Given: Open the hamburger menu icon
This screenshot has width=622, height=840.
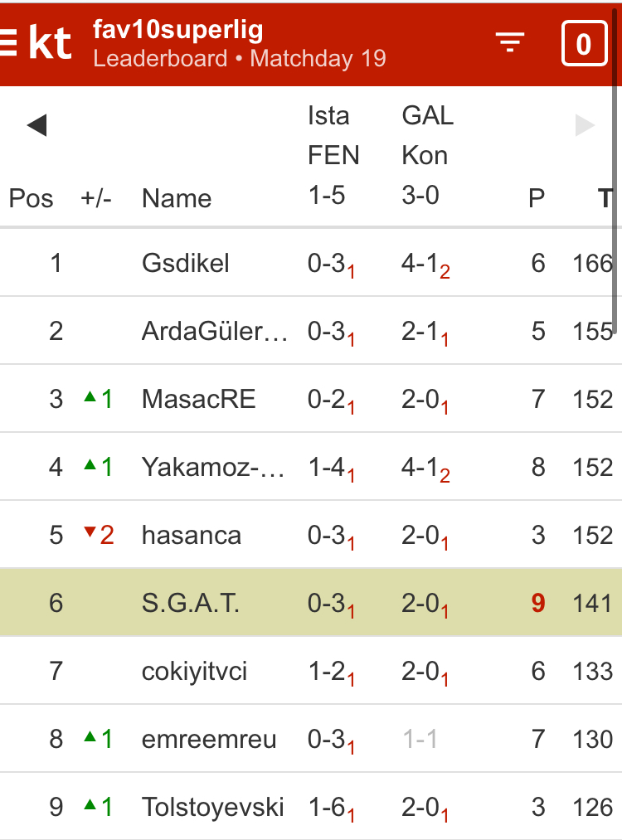Looking at the screenshot, I should (8, 42).
